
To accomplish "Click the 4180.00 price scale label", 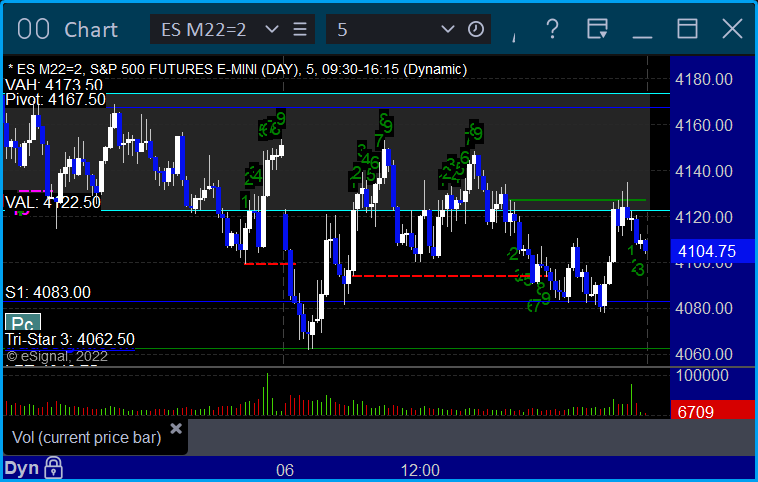I will coord(704,79).
